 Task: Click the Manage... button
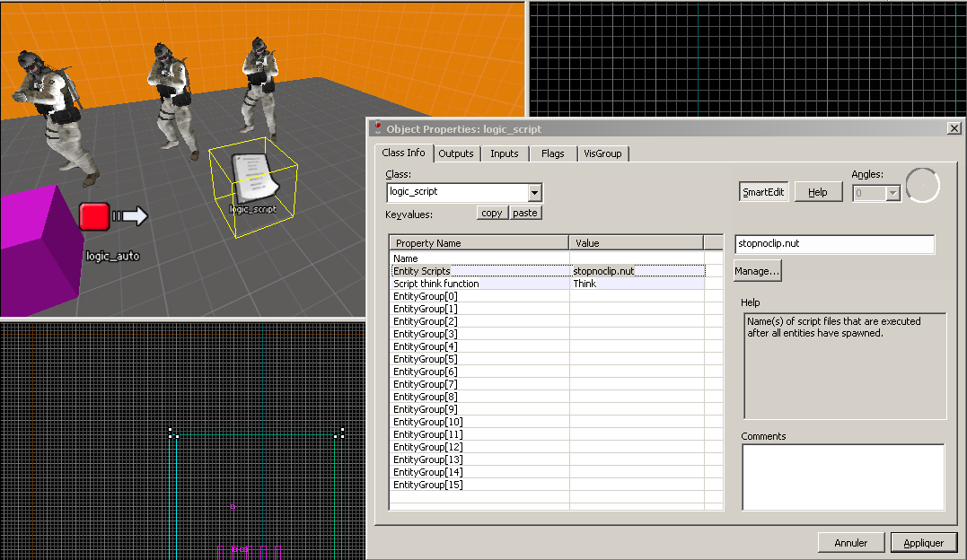(758, 270)
